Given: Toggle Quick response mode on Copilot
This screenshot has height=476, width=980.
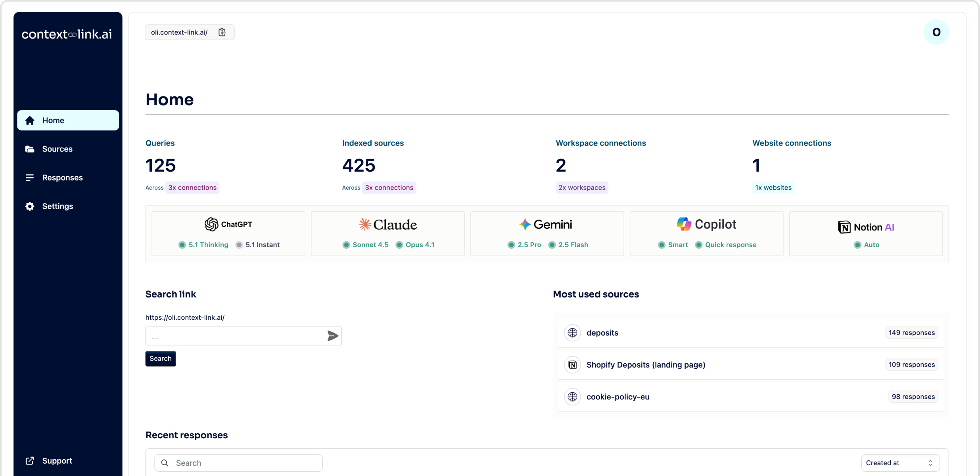Looking at the screenshot, I should click(x=726, y=245).
